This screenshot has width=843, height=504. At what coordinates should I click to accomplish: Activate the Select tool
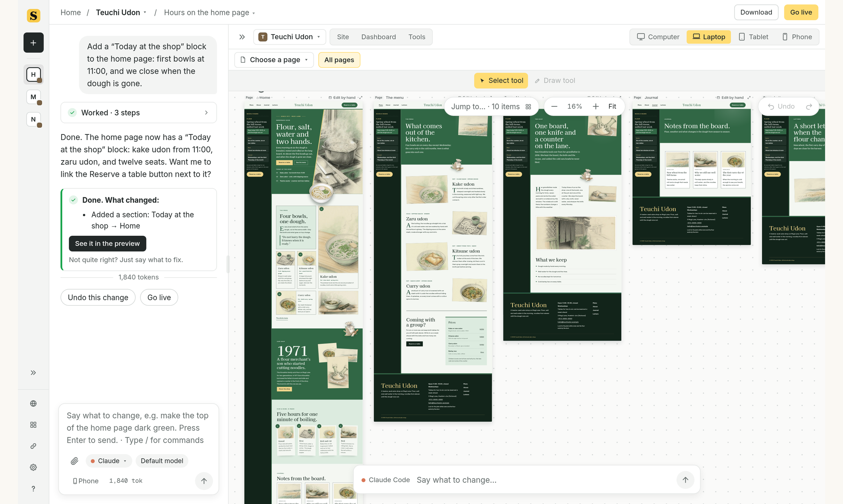coord(501,81)
